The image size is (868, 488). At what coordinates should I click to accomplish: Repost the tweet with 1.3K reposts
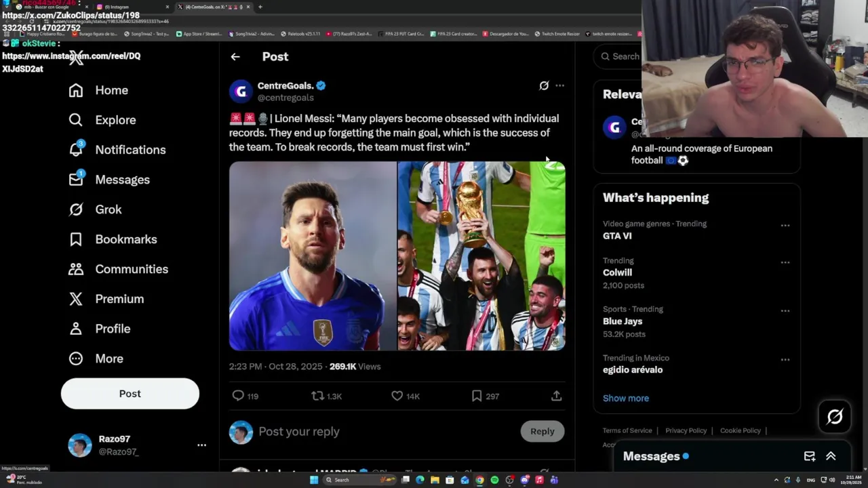tap(317, 396)
